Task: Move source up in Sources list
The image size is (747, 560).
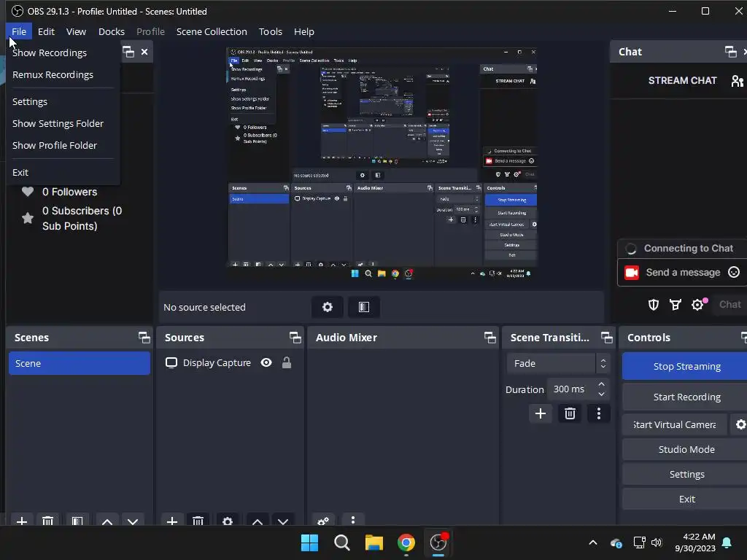Action: click(258, 521)
